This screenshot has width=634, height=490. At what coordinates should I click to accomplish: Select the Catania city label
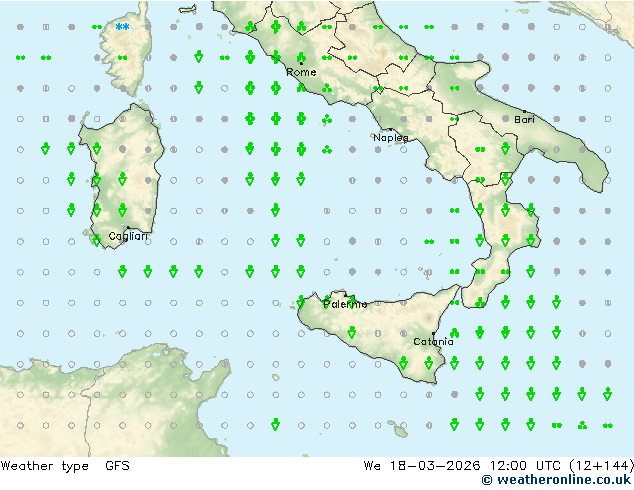(x=433, y=342)
